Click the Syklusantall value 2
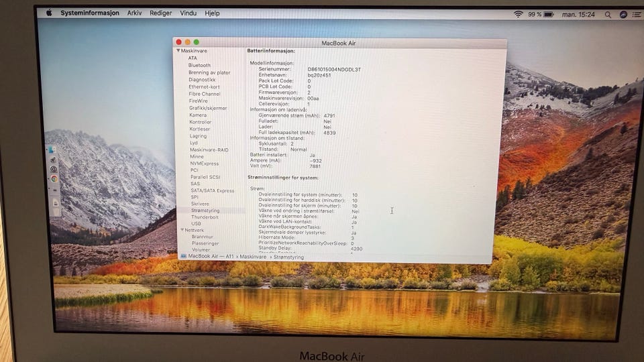Viewport: 644px width, 362px height. [x=292, y=144]
